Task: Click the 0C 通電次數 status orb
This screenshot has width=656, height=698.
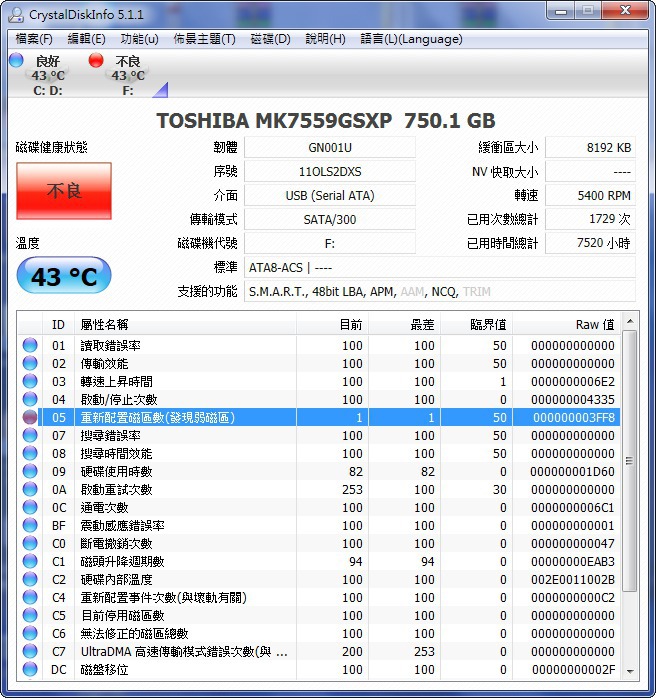Action: pos(30,507)
